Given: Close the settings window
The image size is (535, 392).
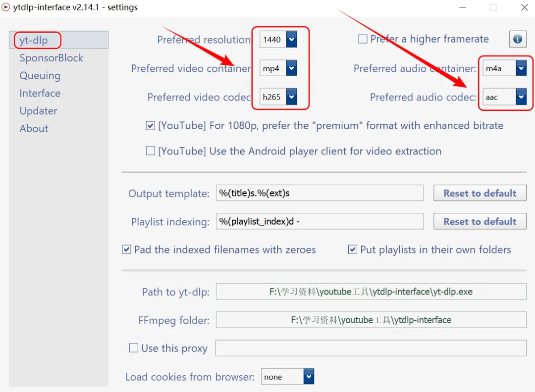Looking at the screenshot, I should coord(525,7).
